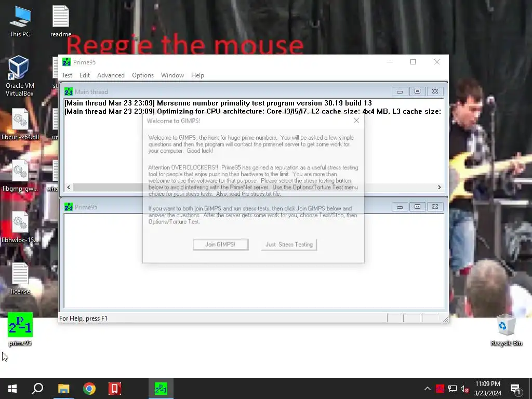Close the Prime95 child window
This screenshot has width=532, height=399.
click(x=435, y=207)
